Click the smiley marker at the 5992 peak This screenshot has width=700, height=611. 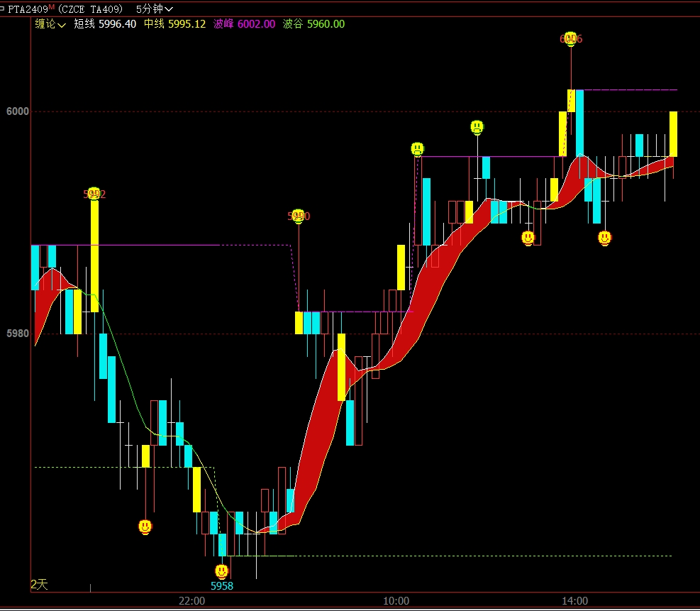coord(94,193)
